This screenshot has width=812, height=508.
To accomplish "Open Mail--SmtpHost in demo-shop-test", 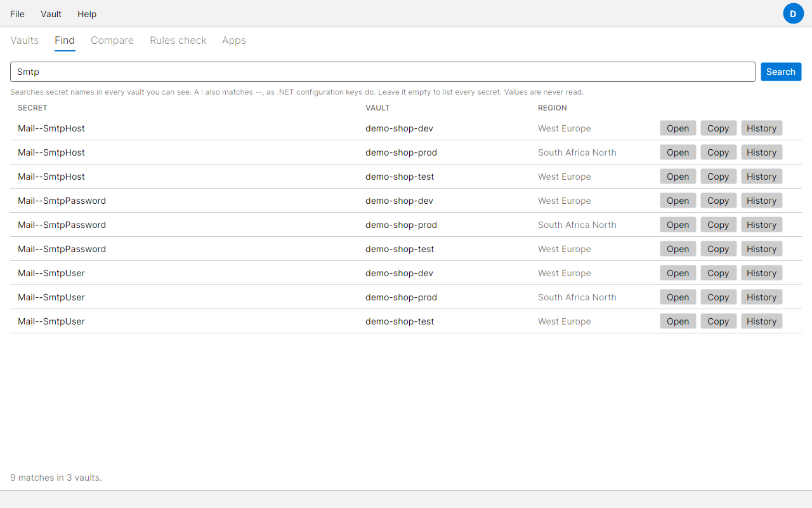I will pos(678,177).
